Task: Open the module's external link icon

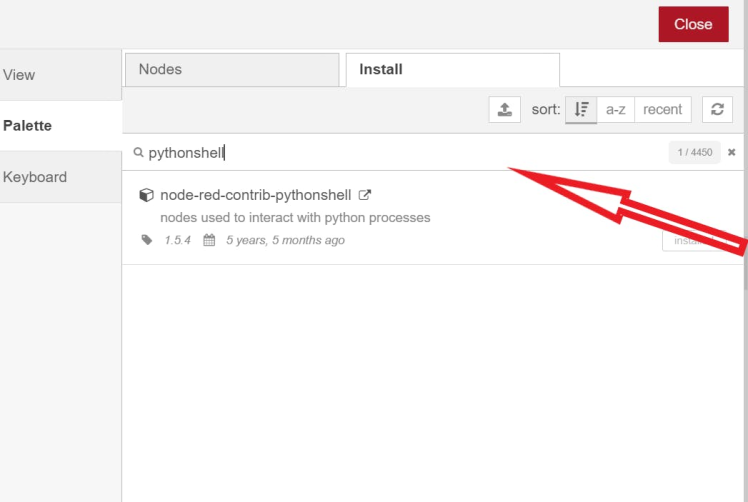Action: pos(364,195)
